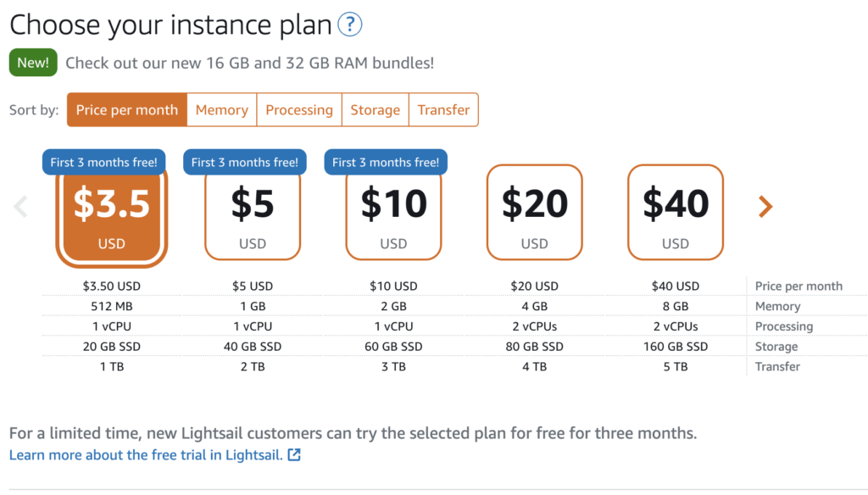
Task: Show previous plans with left chevron
Action: point(21,206)
